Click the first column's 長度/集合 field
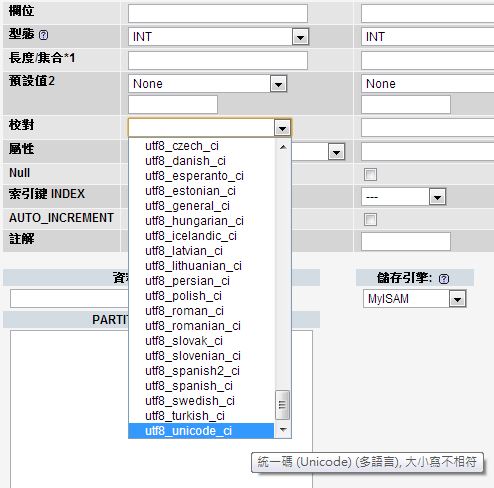 point(218,60)
